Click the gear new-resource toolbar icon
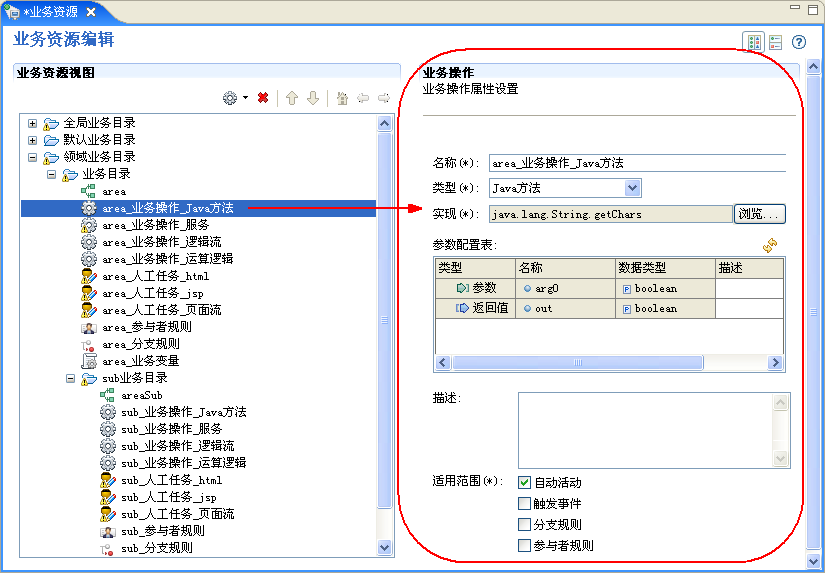Screen dimensions: 825x573 pyautogui.click(x=230, y=98)
